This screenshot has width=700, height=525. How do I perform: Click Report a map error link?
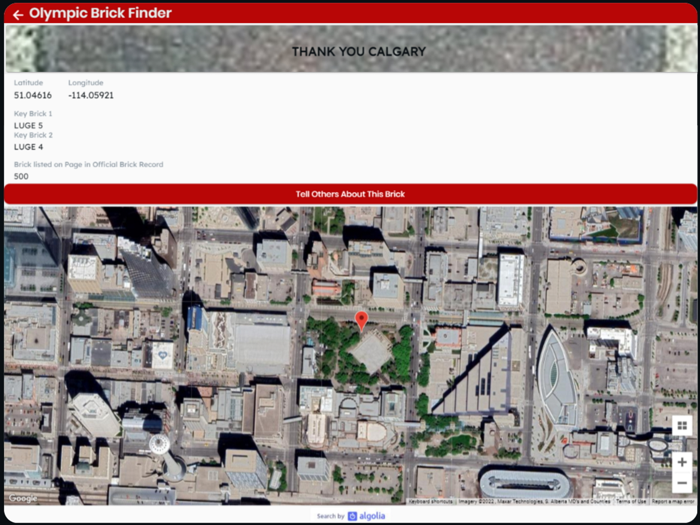click(672, 502)
